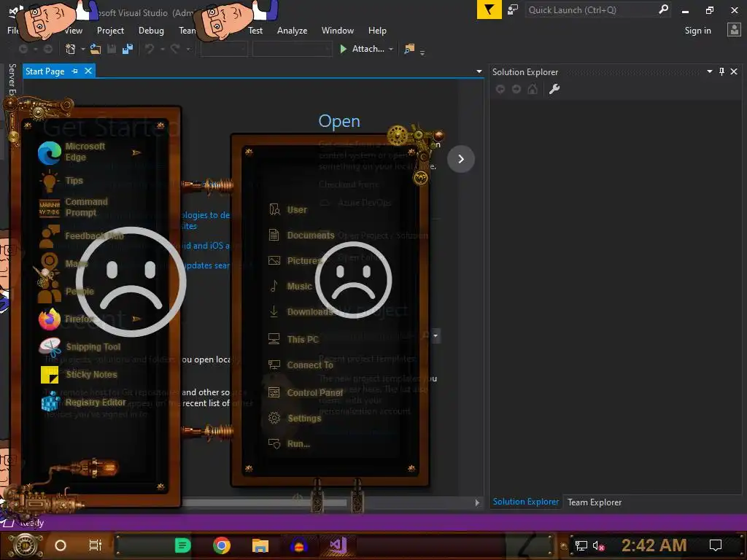Click the Save All toolbar icon
Screen dimensions: 747x560
point(128,49)
